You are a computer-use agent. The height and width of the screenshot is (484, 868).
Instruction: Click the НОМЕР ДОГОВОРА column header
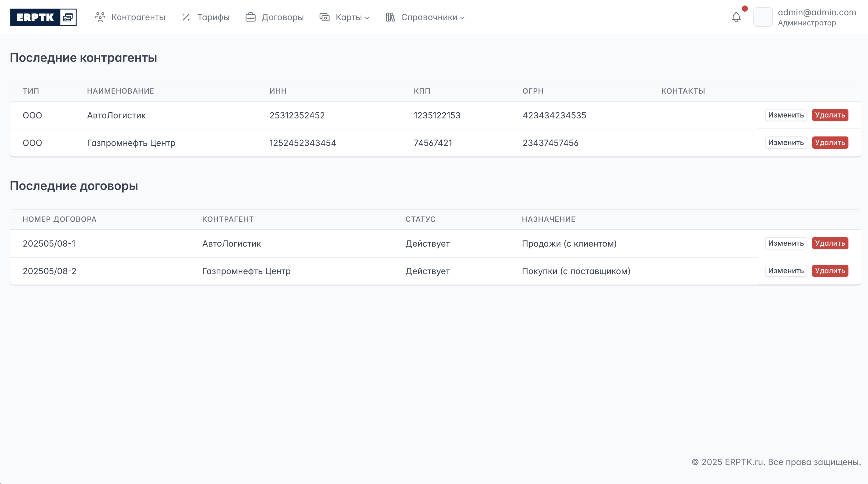59,219
